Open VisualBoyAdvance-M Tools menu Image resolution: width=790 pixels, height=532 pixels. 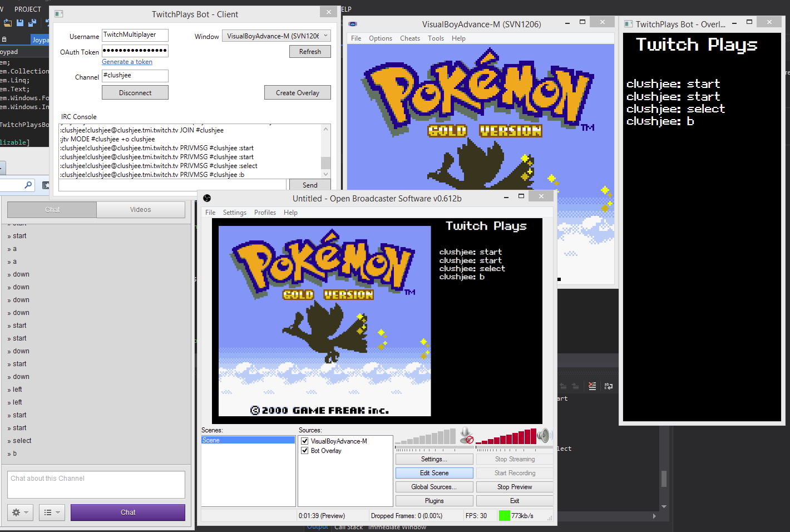[x=436, y=38]
